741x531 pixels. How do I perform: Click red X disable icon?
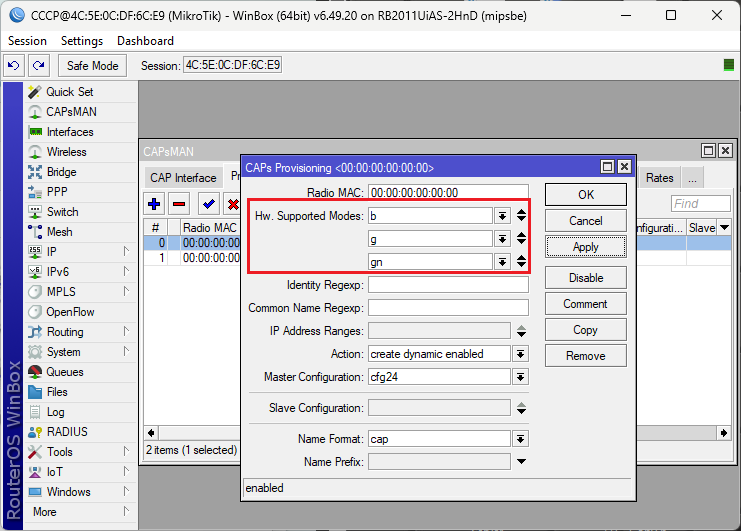coord(233,204)
